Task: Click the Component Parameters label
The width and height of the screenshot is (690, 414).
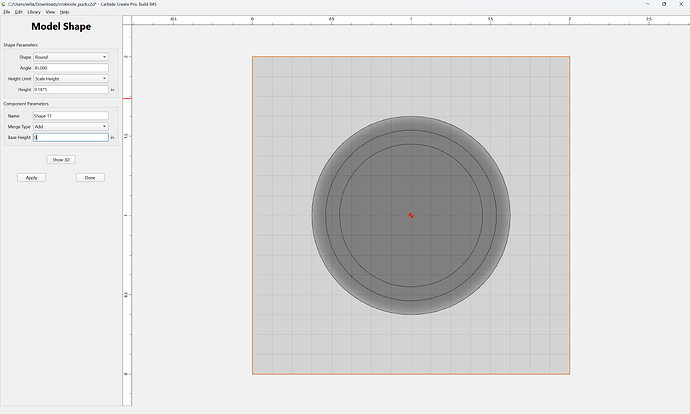Action: click(26, 104)
